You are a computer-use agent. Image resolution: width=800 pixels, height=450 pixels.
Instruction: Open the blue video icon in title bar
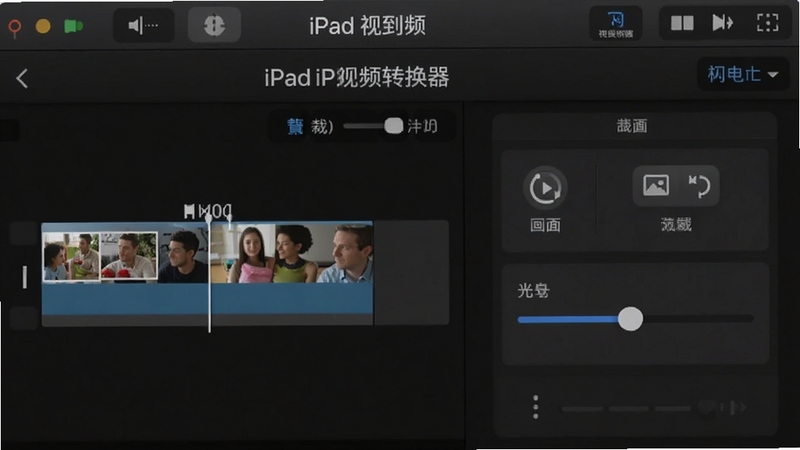point(616,24)
